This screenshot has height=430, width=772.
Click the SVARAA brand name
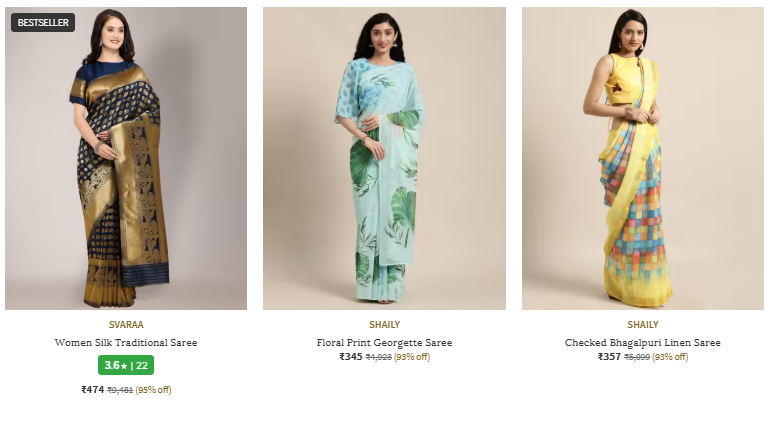tap(126, 325)
